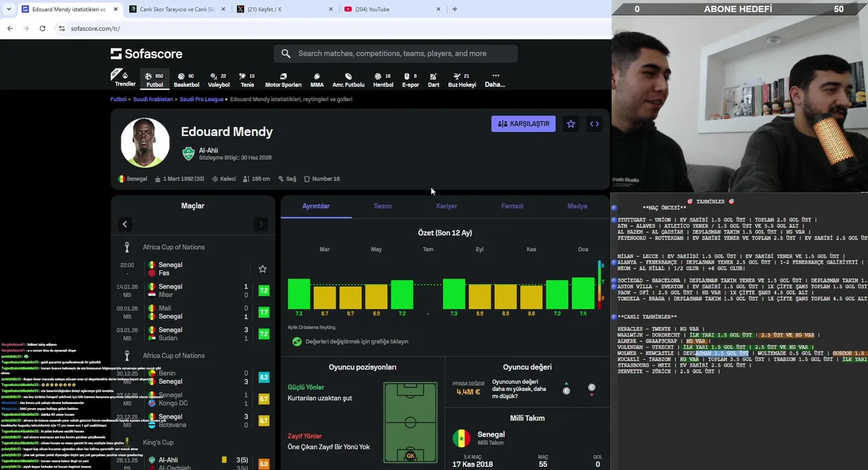
Task: Switch to Basketbol sport
Action: pyautogui.click(x=186, y=80)
